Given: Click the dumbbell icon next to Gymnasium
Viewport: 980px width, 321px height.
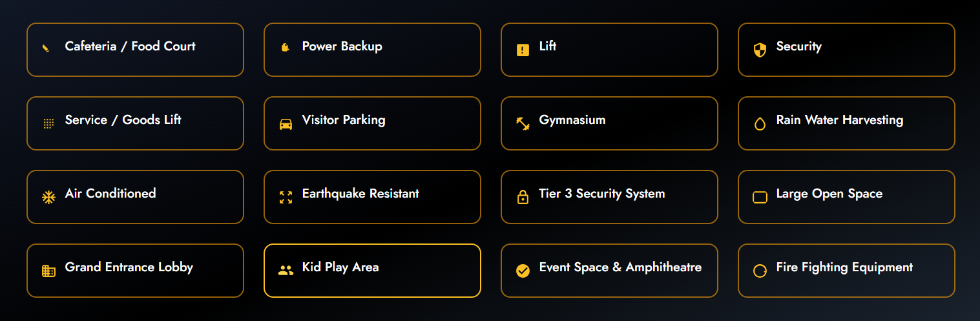Looking at the screenshot, I should tap(523, 123).
